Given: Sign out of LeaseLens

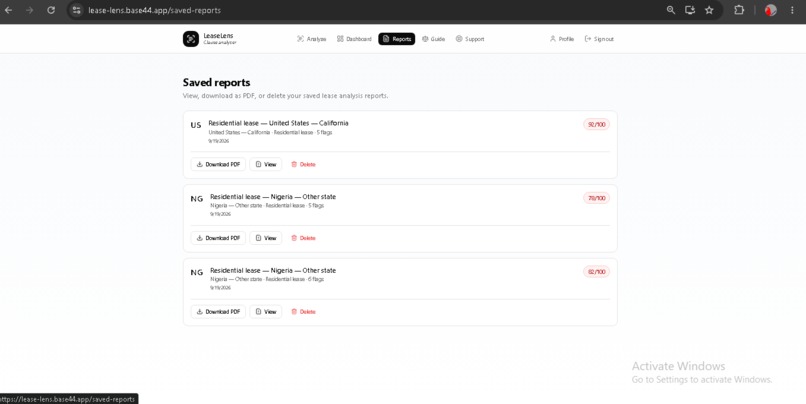Looking at the screenshot, I should click(599, 39).
